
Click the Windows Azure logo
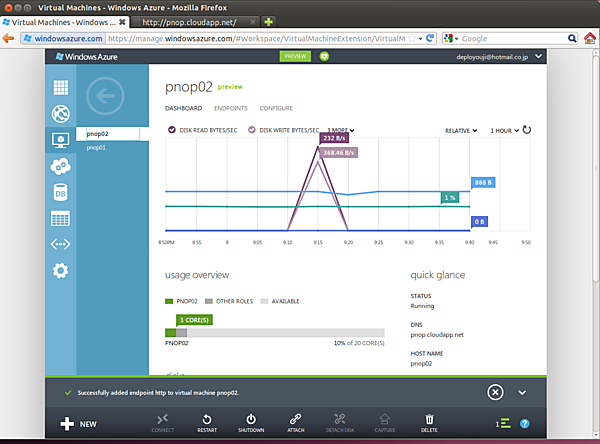(87, 57)
